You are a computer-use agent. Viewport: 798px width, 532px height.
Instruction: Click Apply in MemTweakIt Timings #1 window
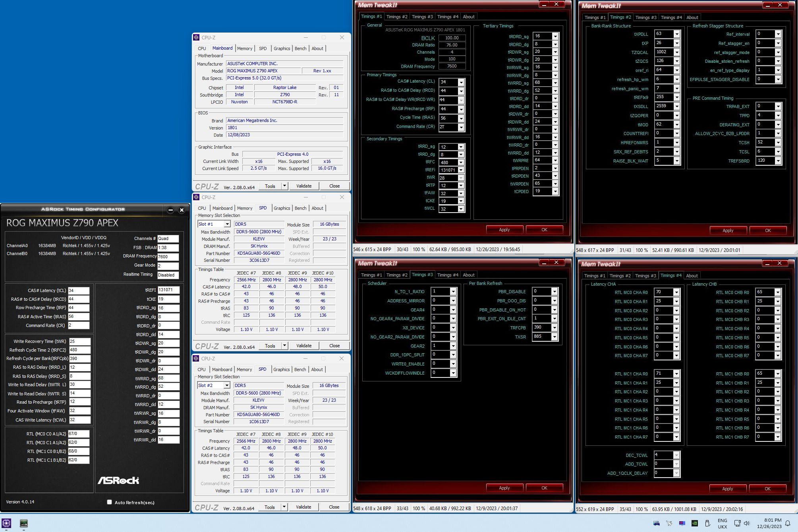coord(504,230)
